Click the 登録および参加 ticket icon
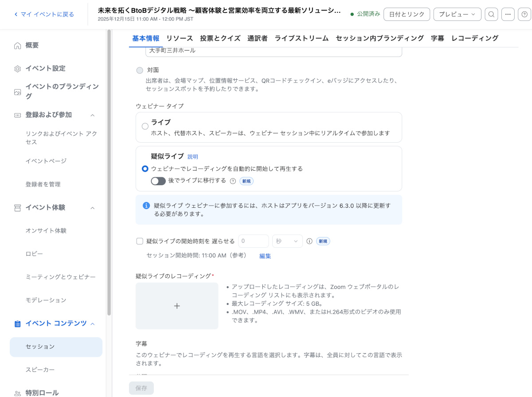This screenshot has width=532, height=397. pyautogui.click(x=17, y=115)
